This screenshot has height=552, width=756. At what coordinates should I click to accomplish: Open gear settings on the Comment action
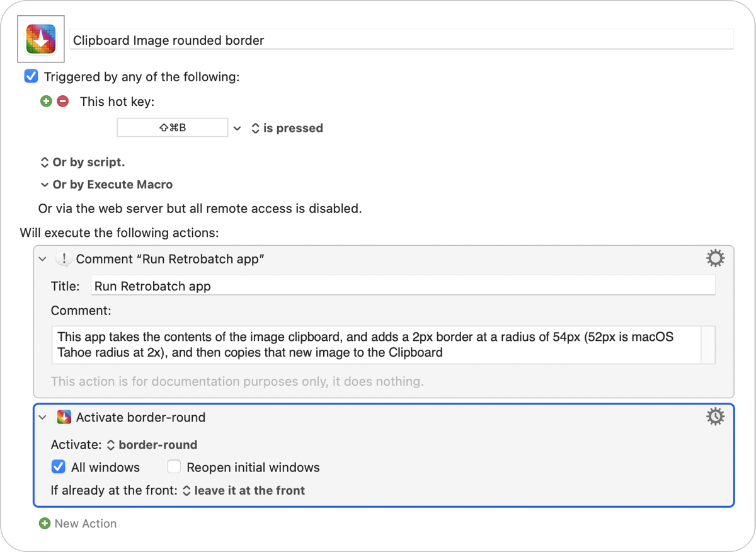click(x=716, y=258)
